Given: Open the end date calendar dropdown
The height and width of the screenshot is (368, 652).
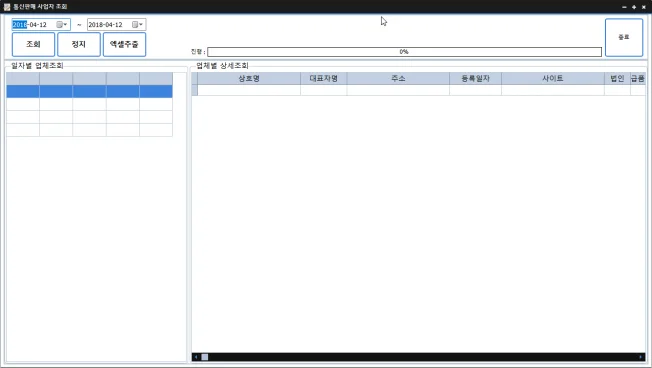Looking at the screenshot, I should tap(137, 25).
